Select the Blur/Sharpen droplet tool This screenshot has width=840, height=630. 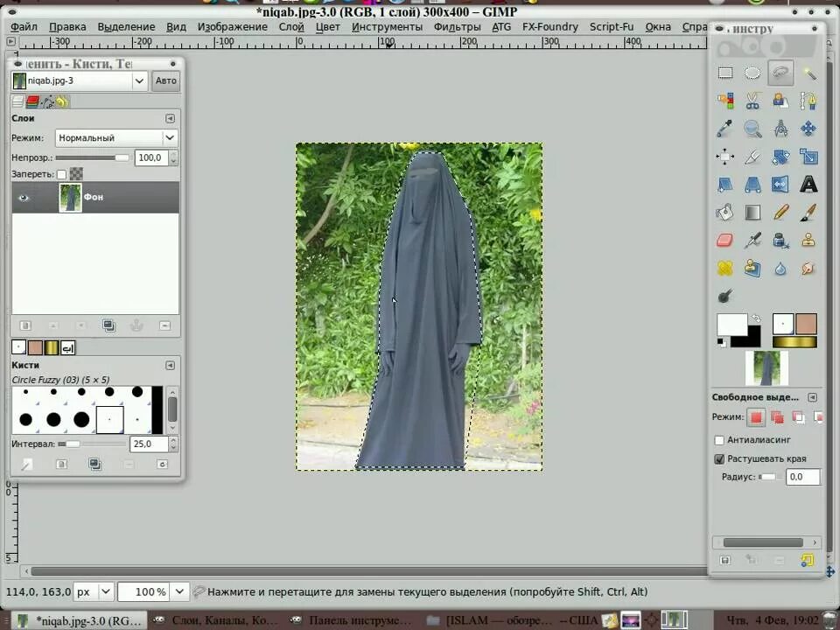pyautogui.click(x=780, y=268)
